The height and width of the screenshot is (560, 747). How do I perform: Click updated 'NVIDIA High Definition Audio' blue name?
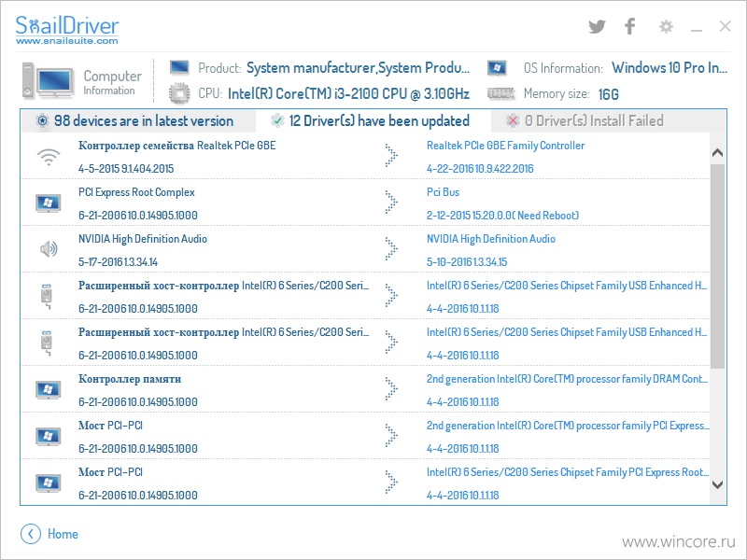(491, 239)
